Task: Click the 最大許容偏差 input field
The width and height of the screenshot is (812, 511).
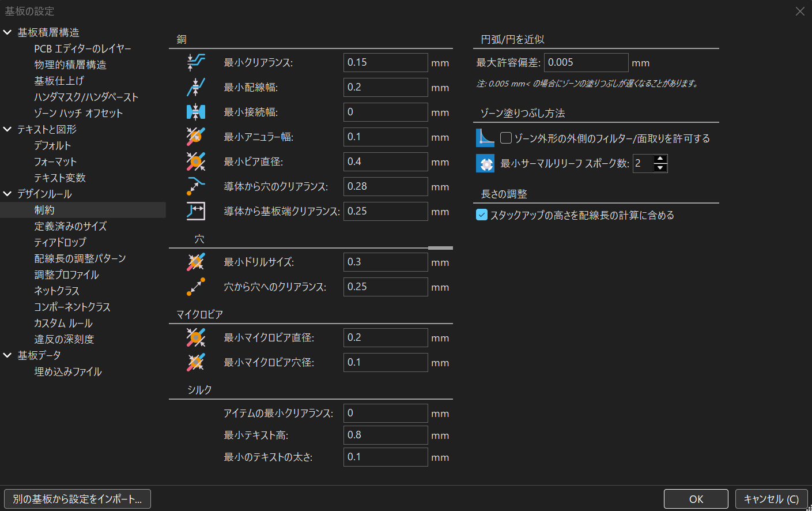Action: [586, 62]
